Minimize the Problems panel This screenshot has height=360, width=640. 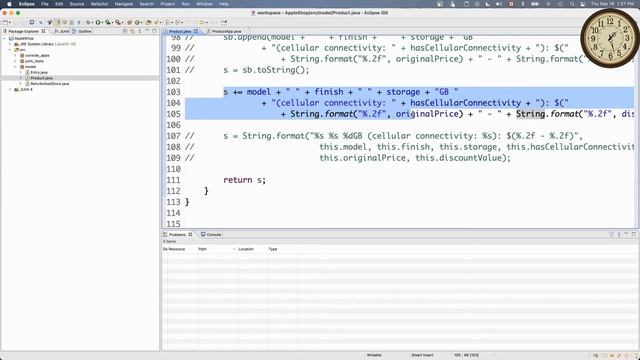point(626,234)
